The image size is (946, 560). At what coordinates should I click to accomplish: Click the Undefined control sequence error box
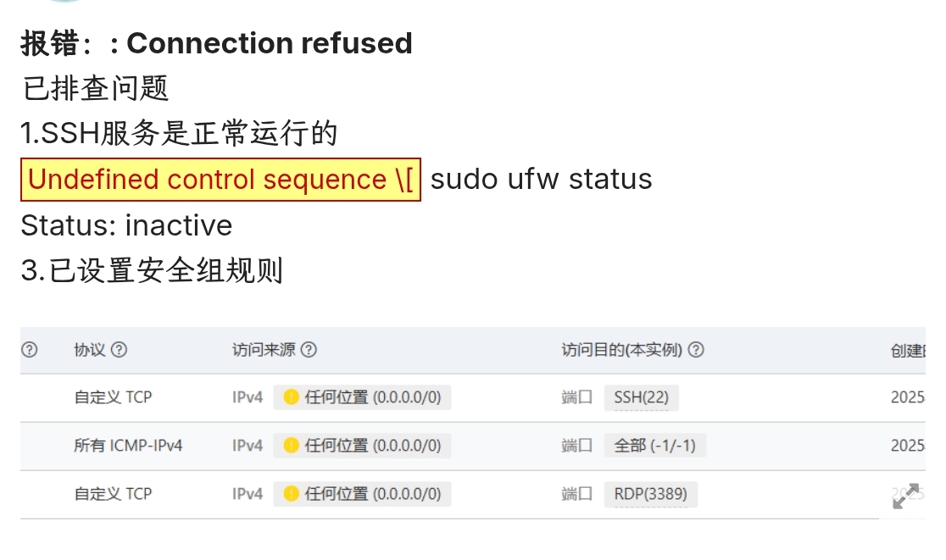[220, 180]
